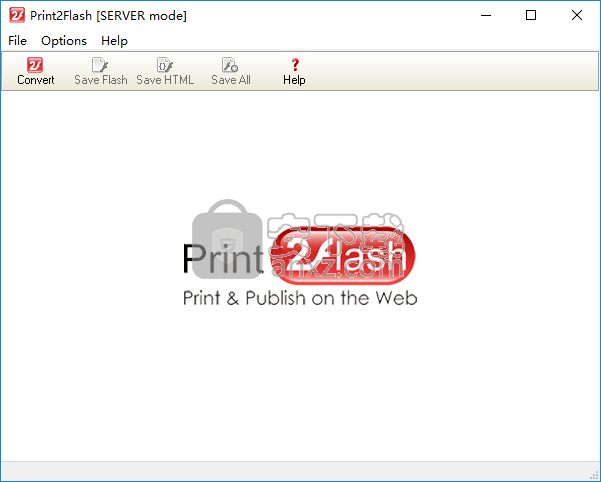
Task: Open the Help menu in menu bar
Action: click(x=114, y=41)
